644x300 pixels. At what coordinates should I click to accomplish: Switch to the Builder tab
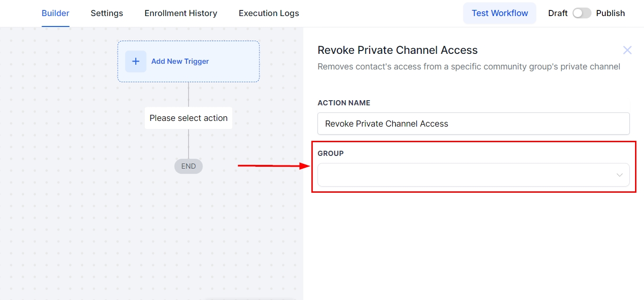click(55, 13)
